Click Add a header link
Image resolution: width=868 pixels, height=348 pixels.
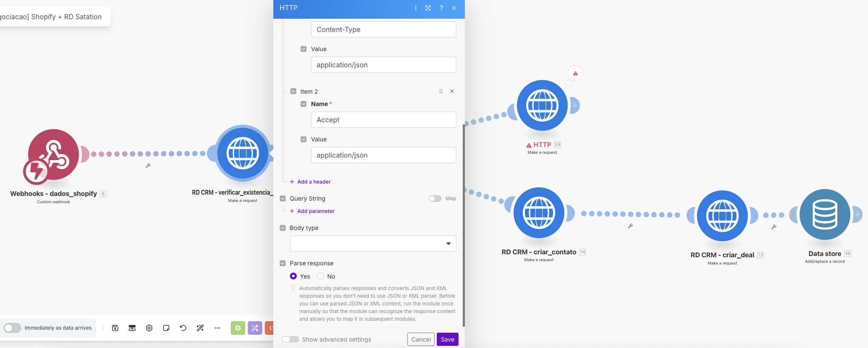coord(310,182)
